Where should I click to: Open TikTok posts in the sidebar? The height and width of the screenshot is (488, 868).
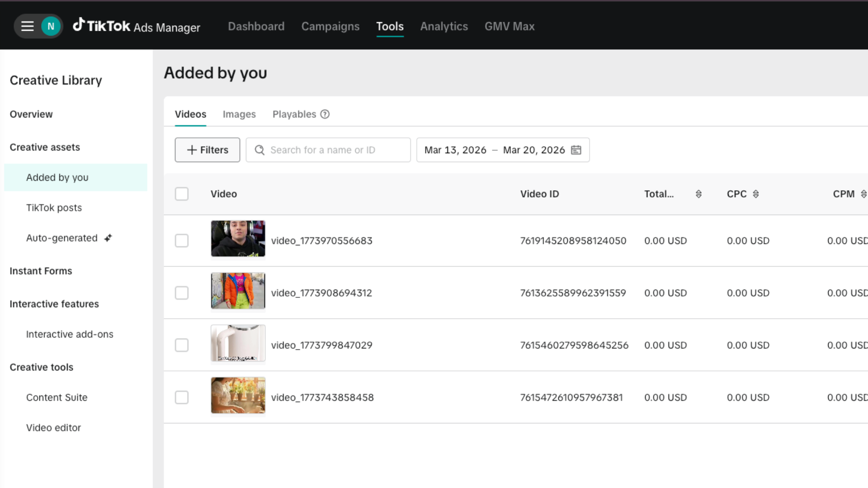(x=54, y=208)
